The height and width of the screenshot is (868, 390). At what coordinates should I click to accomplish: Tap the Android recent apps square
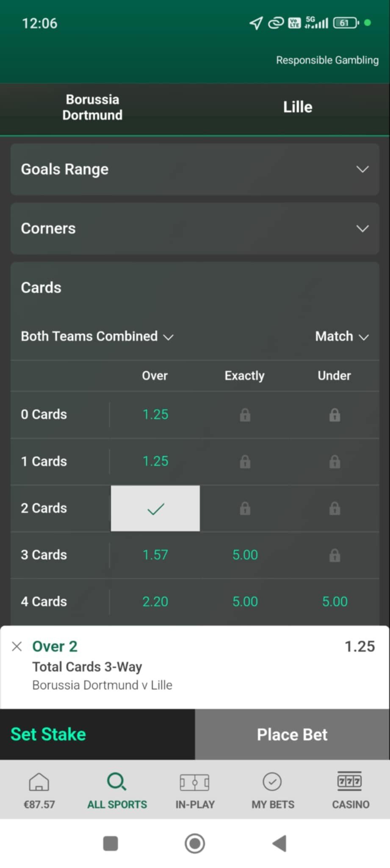pos(111,843)
